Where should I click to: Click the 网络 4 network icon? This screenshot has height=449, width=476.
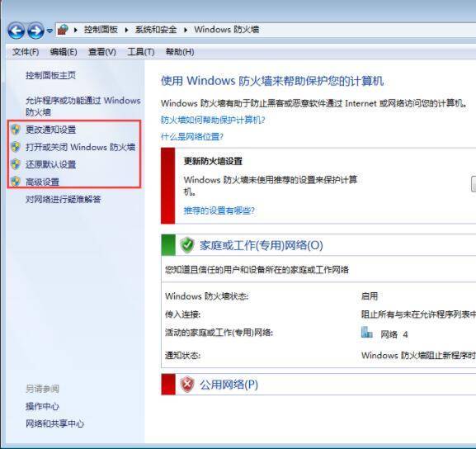(367, 333)
